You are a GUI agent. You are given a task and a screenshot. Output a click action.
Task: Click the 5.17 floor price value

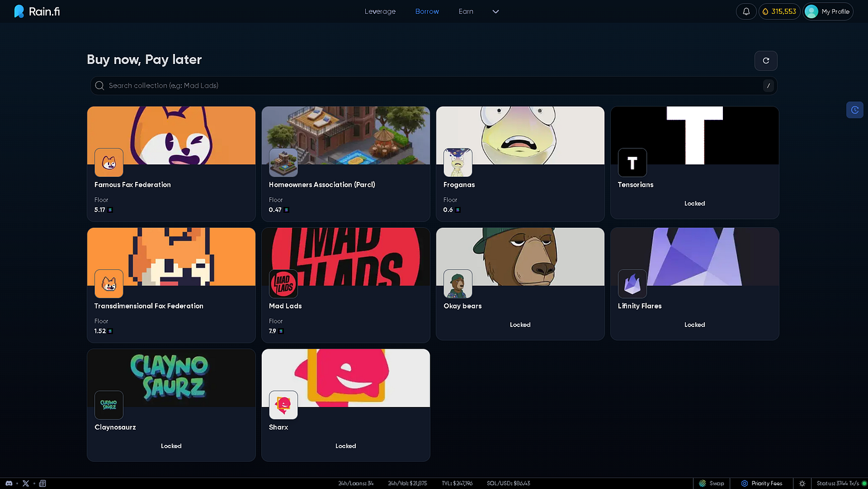[100, 210]
